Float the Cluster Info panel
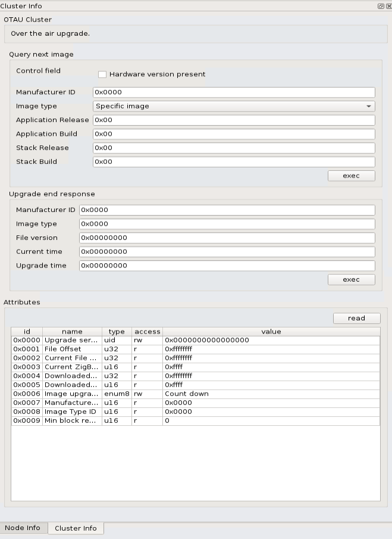 (x=380, y=6)
